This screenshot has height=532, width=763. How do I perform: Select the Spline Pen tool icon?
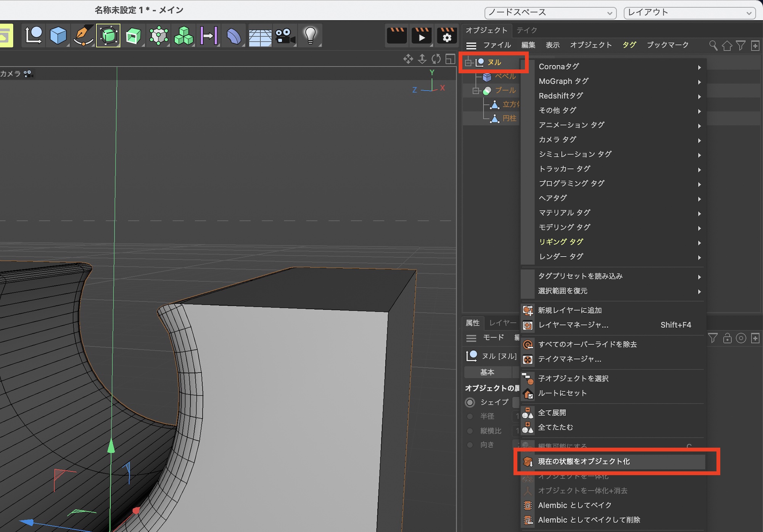point(83,35)
